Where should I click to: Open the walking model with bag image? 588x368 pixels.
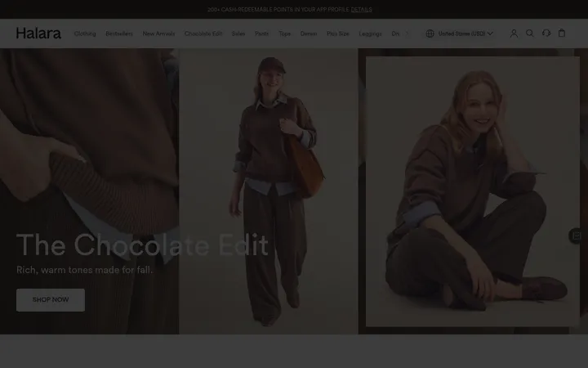[269, 191]
